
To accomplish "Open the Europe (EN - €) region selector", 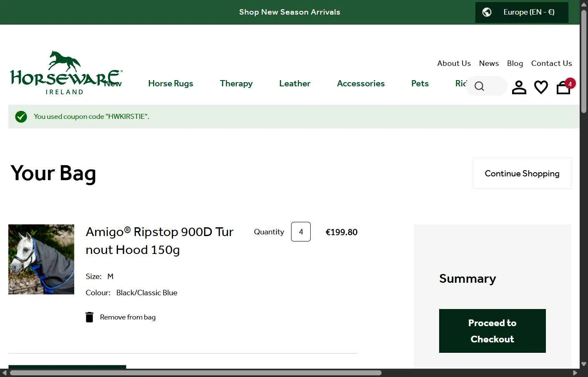I will coord(522,13).
